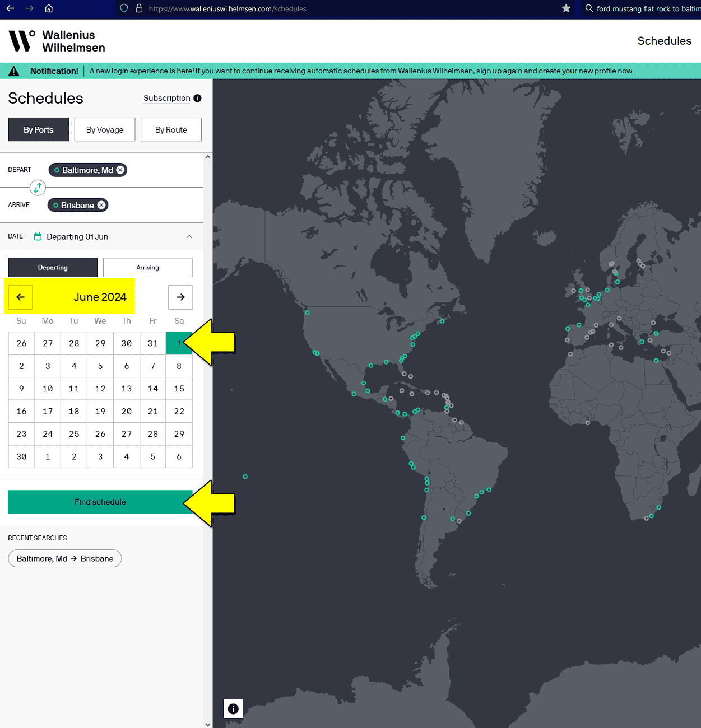Click the shield tracking protection icon
The height and width of the screenshot is (728, 701).
click(x=124, y=8)
